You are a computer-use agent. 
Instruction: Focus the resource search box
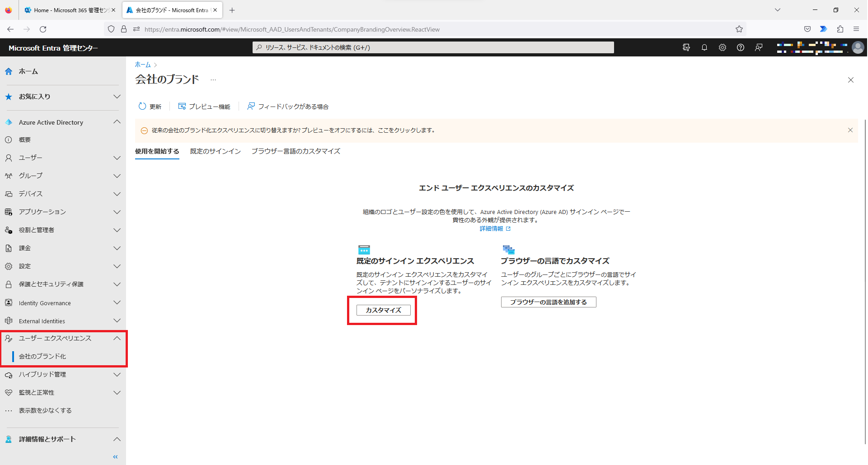click(433, 47)
